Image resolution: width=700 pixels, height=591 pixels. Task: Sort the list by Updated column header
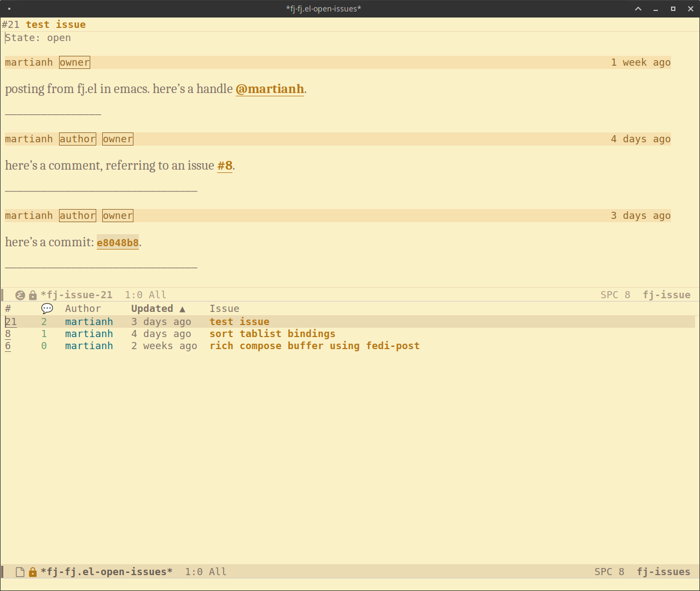tap(152, 309)
